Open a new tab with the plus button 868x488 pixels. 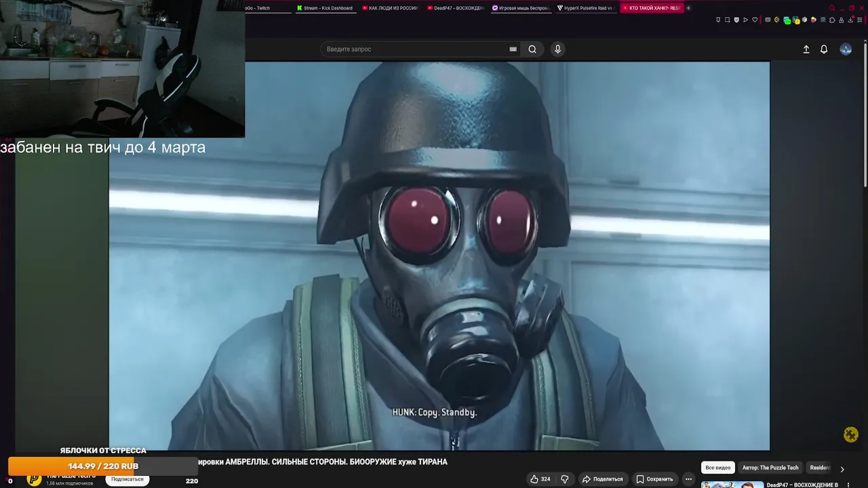tap(688, 8)
